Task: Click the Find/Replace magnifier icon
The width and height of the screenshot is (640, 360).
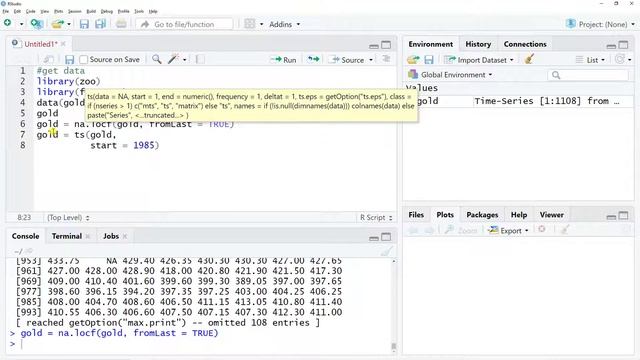Action: 157,59
